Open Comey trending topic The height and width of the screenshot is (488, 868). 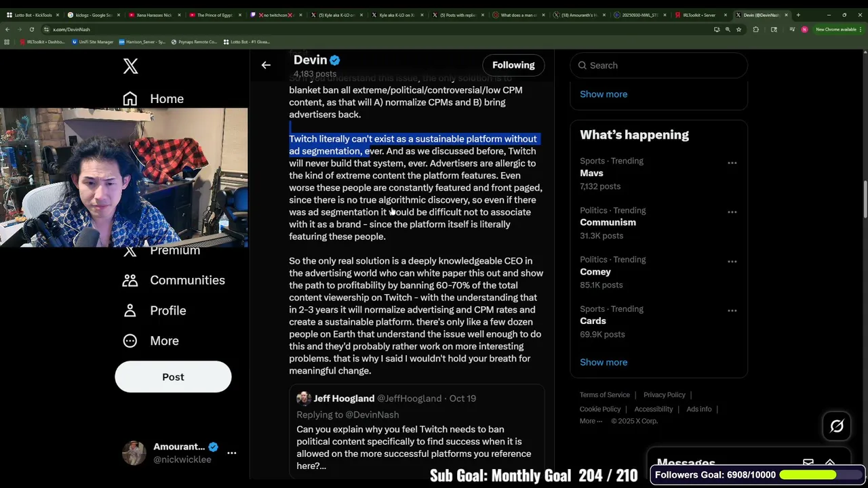point(595,272)
